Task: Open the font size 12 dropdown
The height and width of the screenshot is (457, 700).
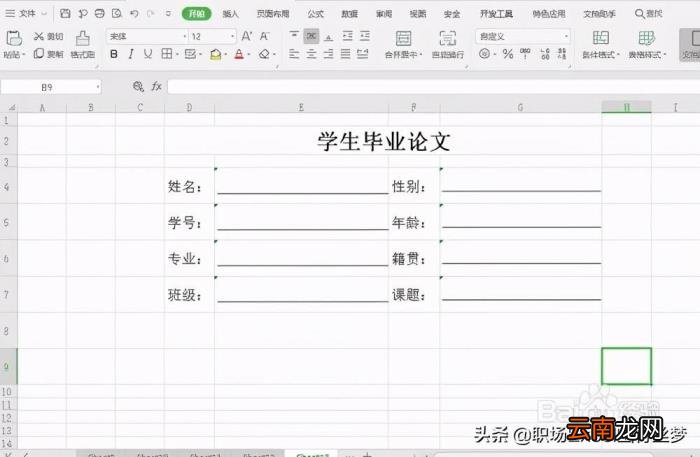Action: (233, 36)
